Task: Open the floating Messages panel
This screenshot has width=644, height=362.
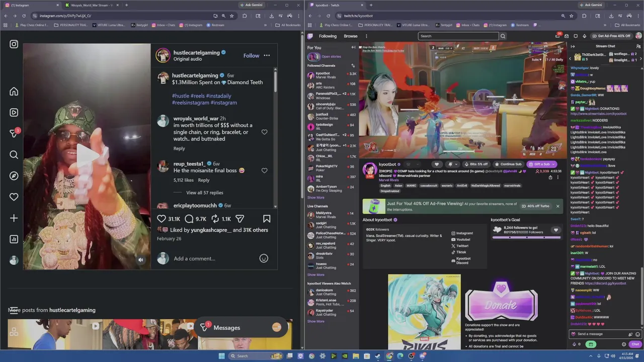Action: 243,328
